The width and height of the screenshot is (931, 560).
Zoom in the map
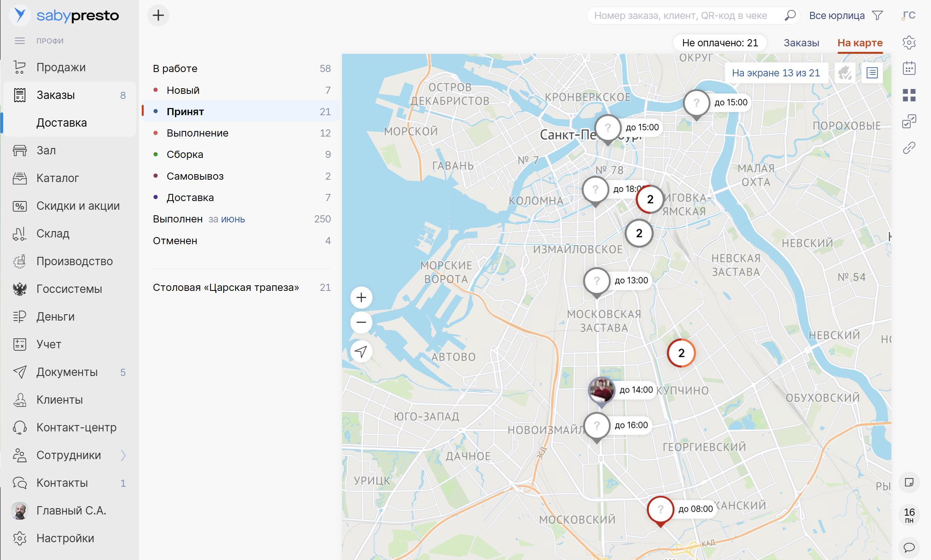pyautogui.click(x=361, y=298)
